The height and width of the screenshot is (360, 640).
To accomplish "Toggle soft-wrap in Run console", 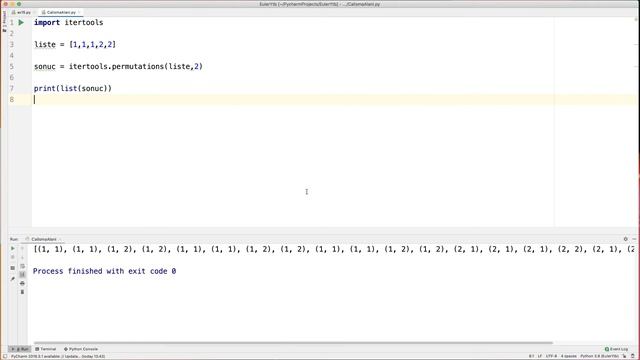I will (22, 266).
